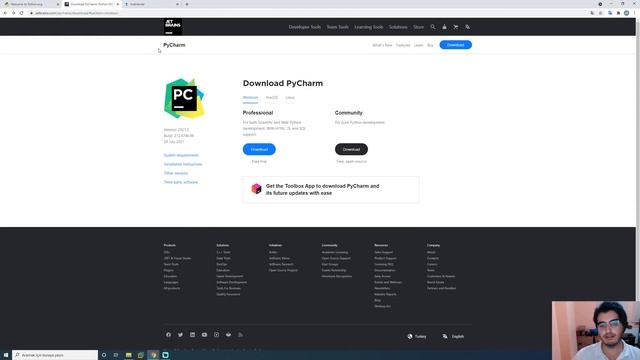640x360 pixels.
Task: Open JetBrains Twitter page icon
Action: (x=180, y=335)
